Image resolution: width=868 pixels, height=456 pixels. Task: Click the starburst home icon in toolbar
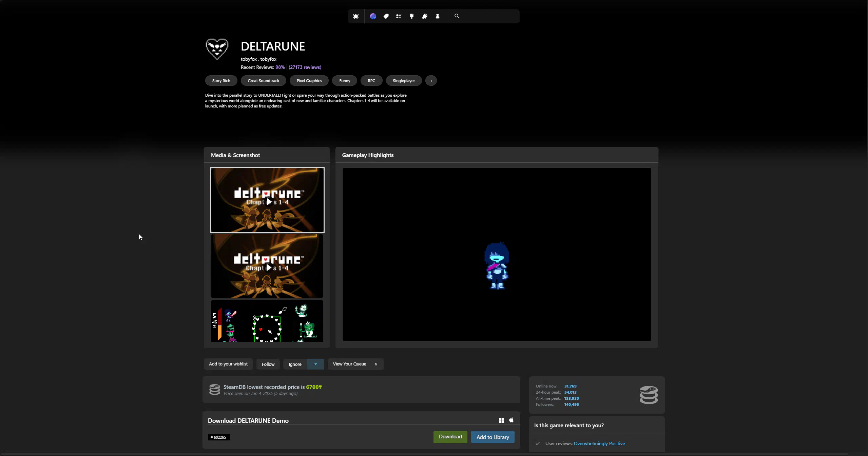tap(356, 16)
